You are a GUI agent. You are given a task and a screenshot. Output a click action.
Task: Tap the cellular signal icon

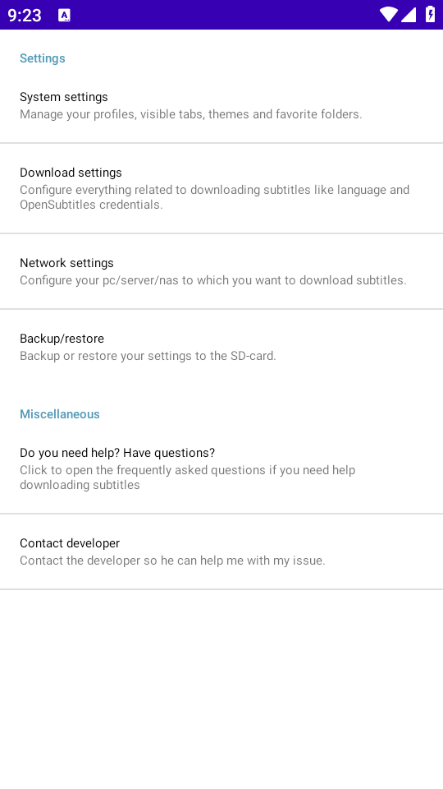tap(408, 15)
